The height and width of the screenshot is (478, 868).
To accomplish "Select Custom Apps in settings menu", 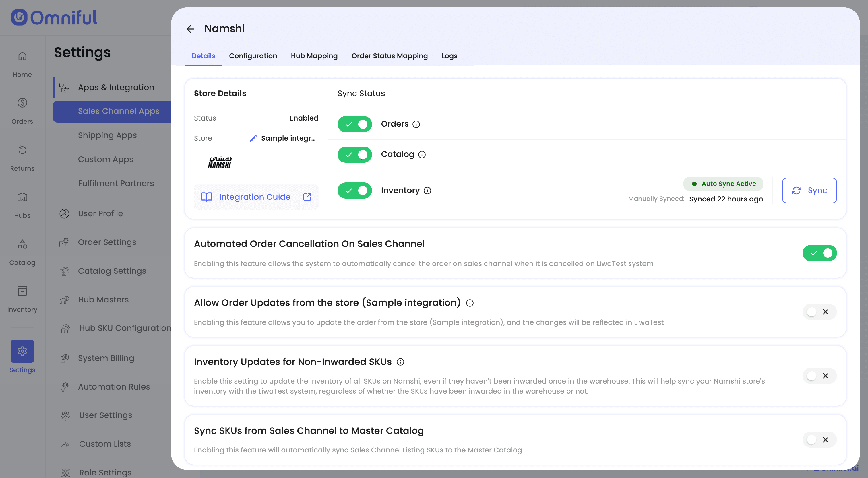I will click(x=105, y=159).
